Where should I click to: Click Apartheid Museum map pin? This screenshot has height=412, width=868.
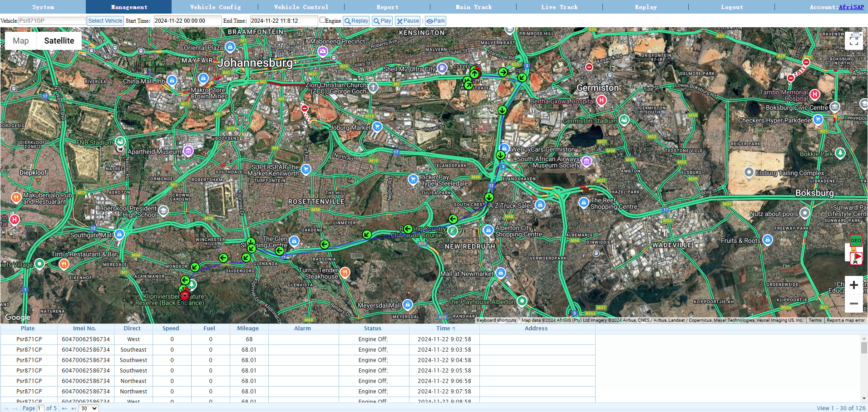188,150
